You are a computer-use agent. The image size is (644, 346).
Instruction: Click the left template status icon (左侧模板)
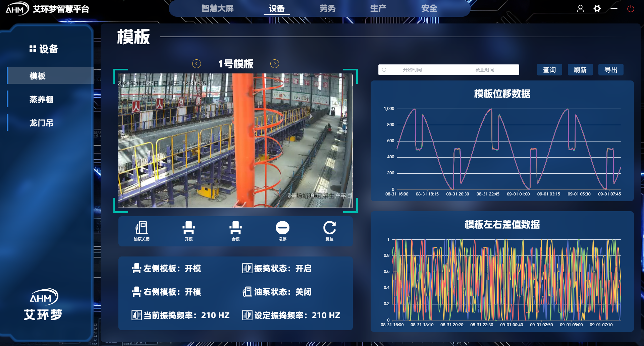coord(137,268)
